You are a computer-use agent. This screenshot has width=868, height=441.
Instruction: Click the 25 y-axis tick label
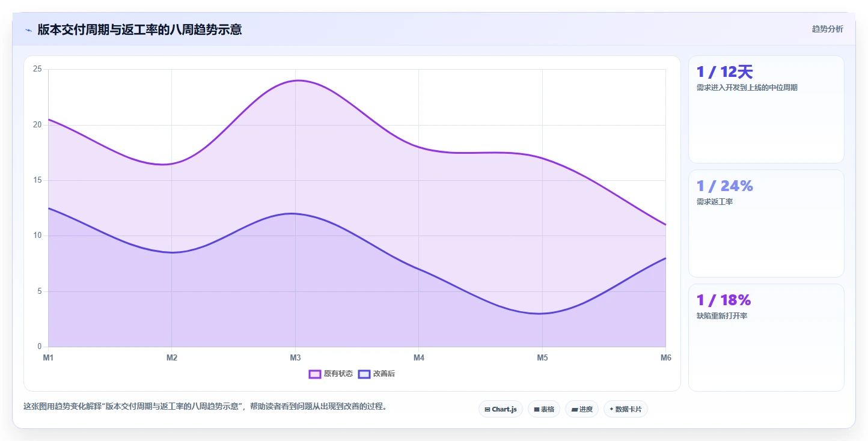coord(37,69)
